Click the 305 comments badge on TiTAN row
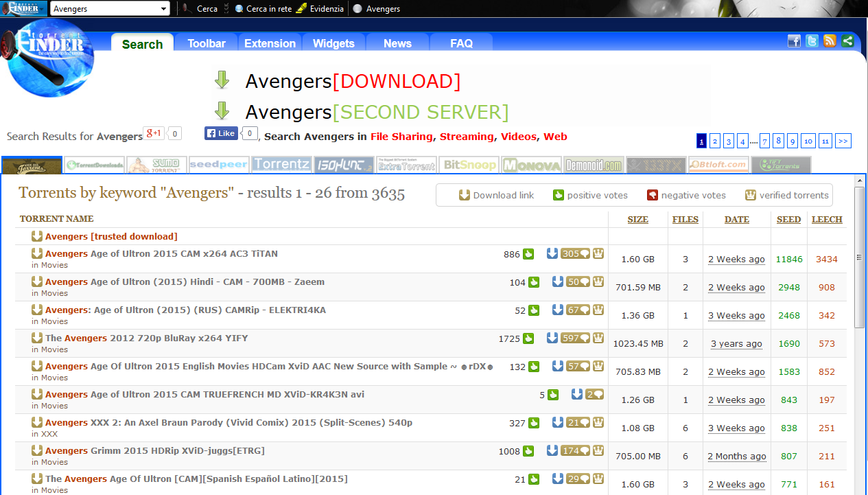 (575, 253)
